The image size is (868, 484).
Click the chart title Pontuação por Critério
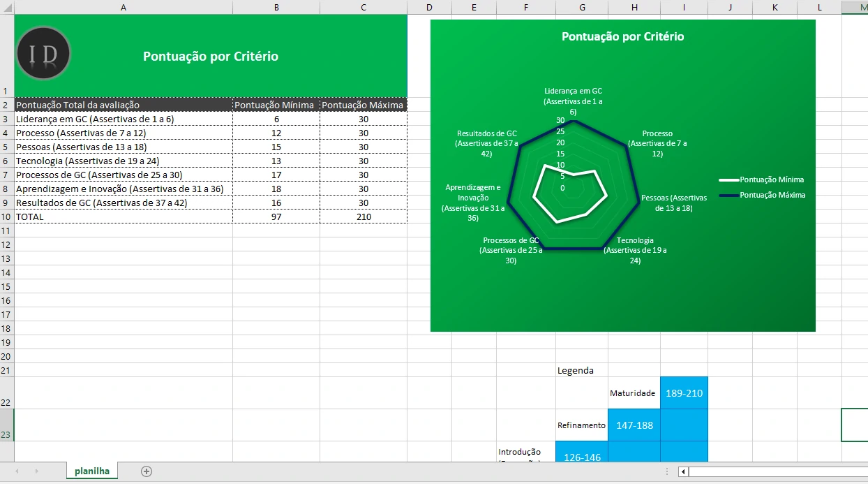622,37
